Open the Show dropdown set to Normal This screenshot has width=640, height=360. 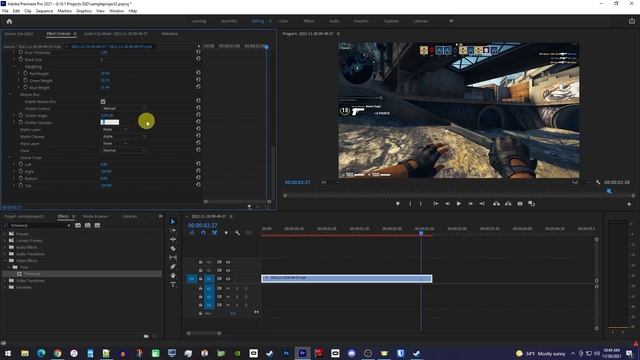click(124, 150)
